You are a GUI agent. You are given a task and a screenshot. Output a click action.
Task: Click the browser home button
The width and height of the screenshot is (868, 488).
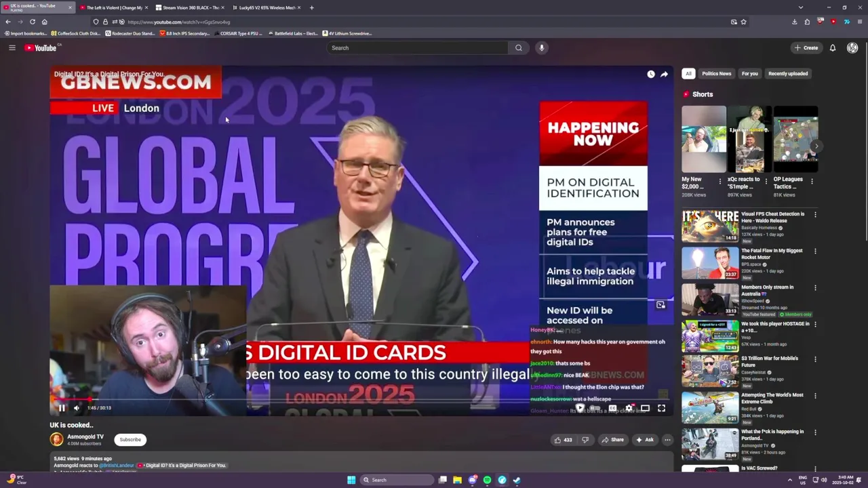click(44, 22)
